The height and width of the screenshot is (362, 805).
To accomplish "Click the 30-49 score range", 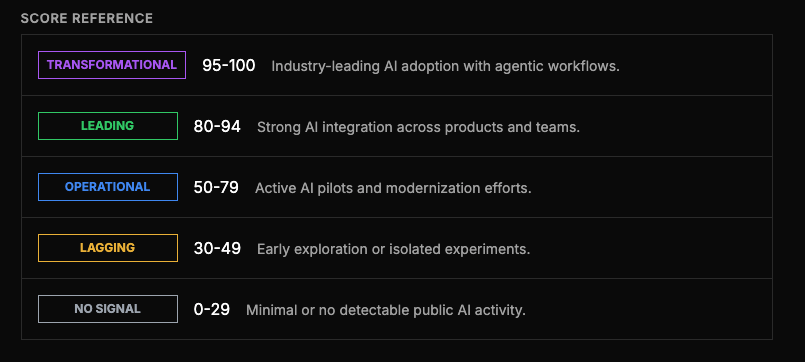I will [x=217, y=249].
